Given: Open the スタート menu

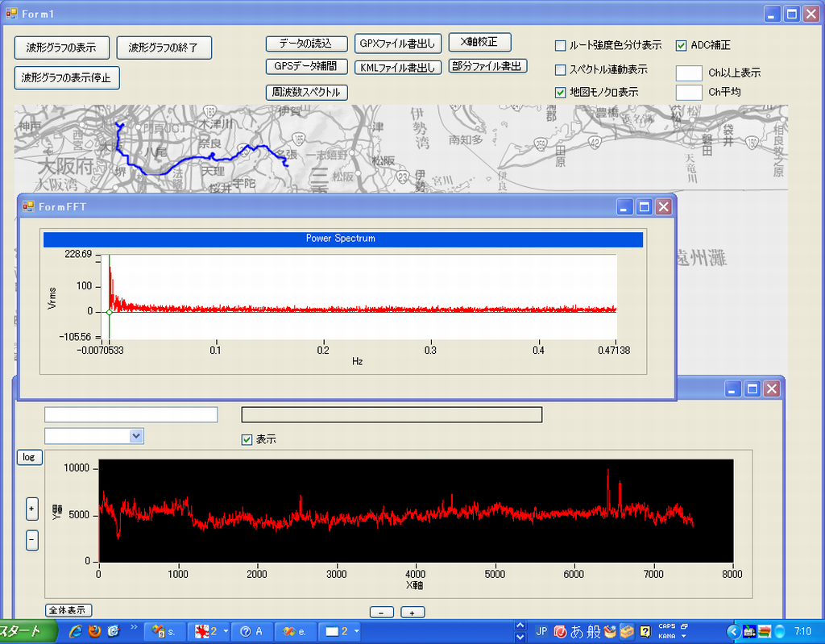Looking at the screenshot, I should tap(27, 631).
